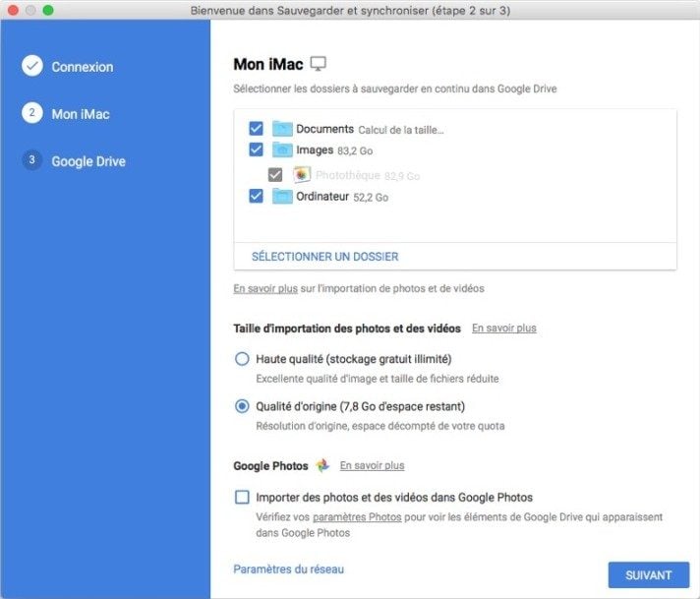Click SÉLECTIONNER UN DOSSIER
This screenshot has height=599, width=700.
[325, 257]
